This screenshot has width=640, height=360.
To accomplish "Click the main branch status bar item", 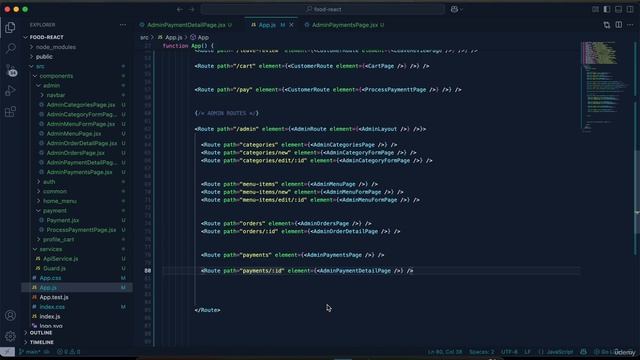I will 30,352.
